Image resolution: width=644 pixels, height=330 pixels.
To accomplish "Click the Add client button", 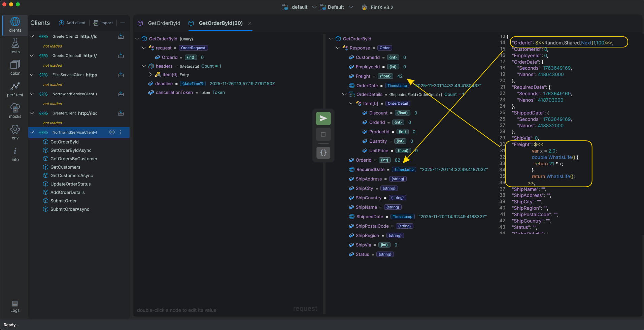I will [72, 23].
